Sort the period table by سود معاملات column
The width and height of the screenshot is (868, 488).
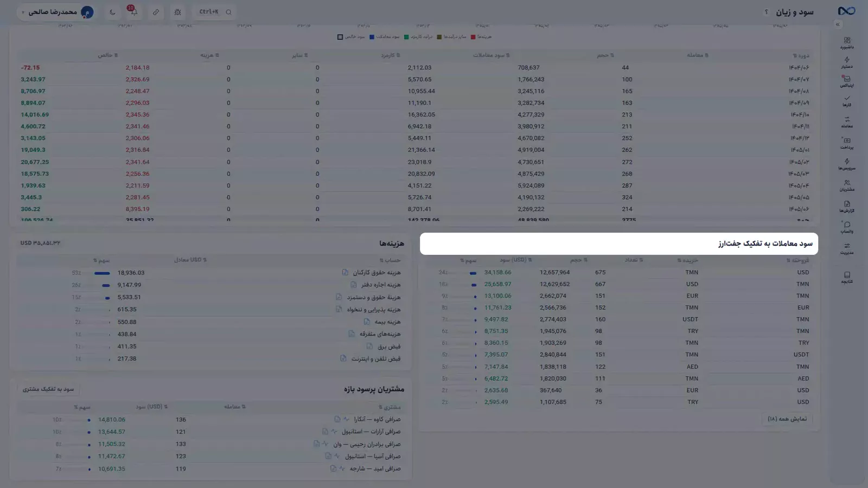coord(491,55)
